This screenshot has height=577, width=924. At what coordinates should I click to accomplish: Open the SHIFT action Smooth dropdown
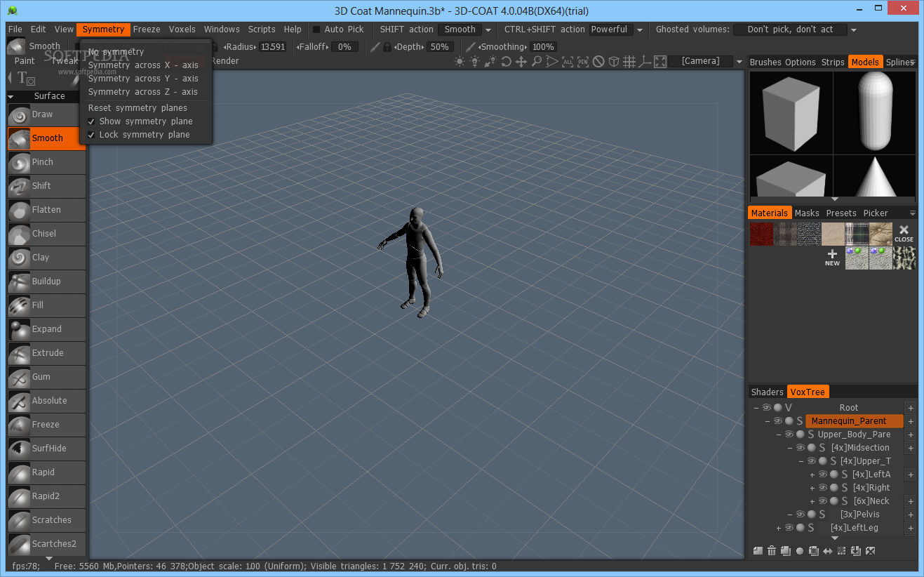click(x=488, y=30)
